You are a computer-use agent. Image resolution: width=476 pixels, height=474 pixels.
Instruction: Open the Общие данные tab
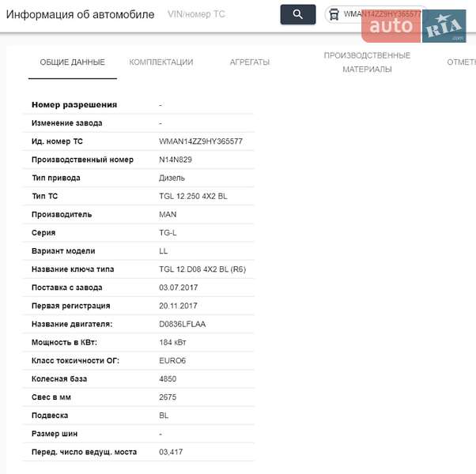point(72,62)
